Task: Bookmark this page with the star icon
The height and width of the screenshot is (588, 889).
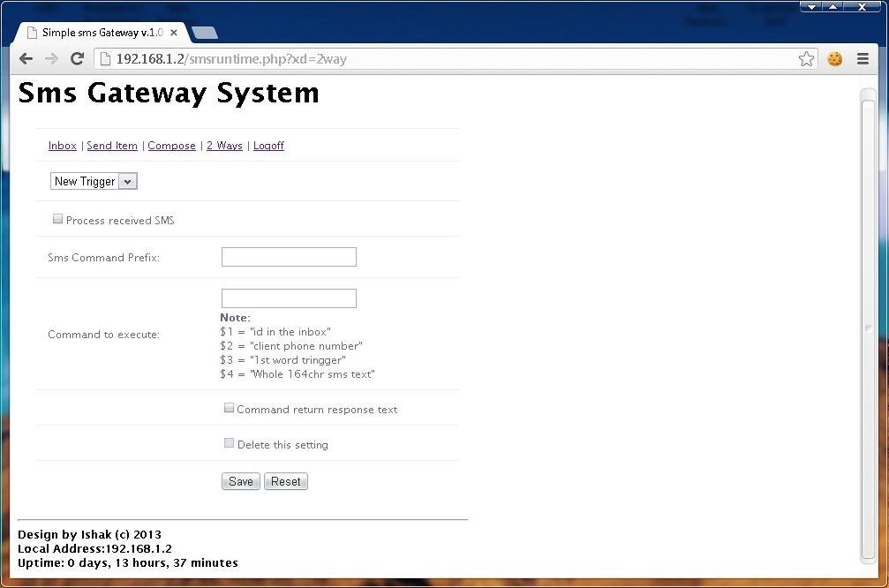Action: pos(806,58)
